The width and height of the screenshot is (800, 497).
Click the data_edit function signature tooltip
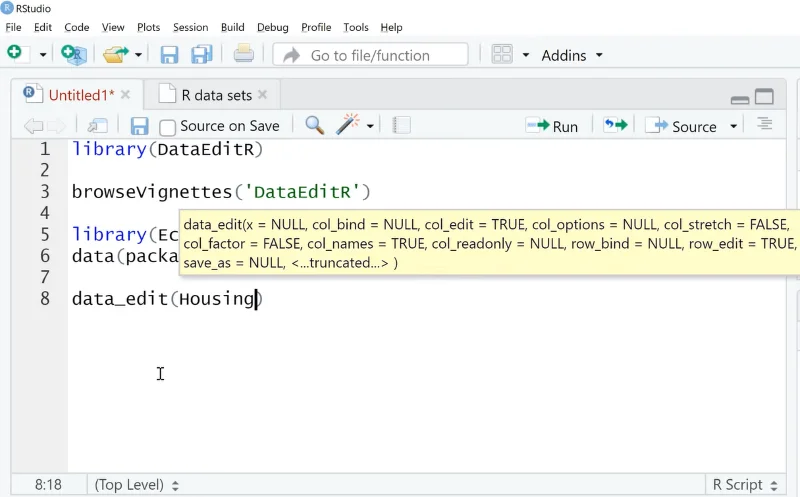tap(489, 243)
